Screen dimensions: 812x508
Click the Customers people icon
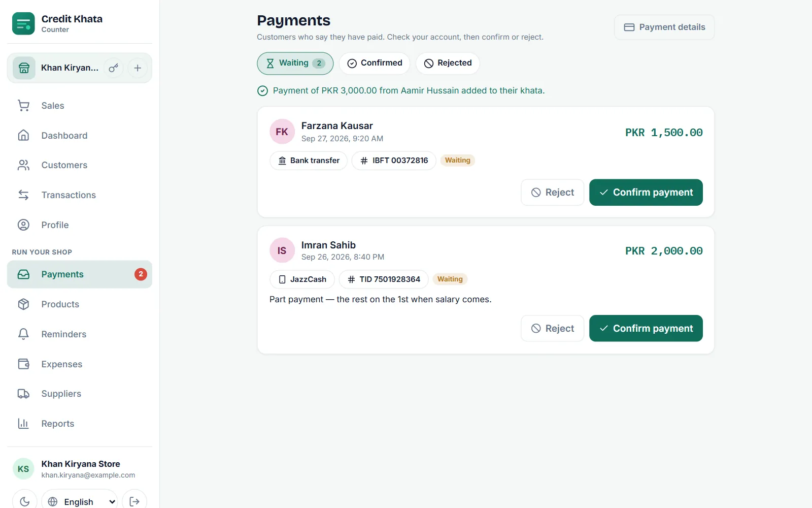(23, 165)
